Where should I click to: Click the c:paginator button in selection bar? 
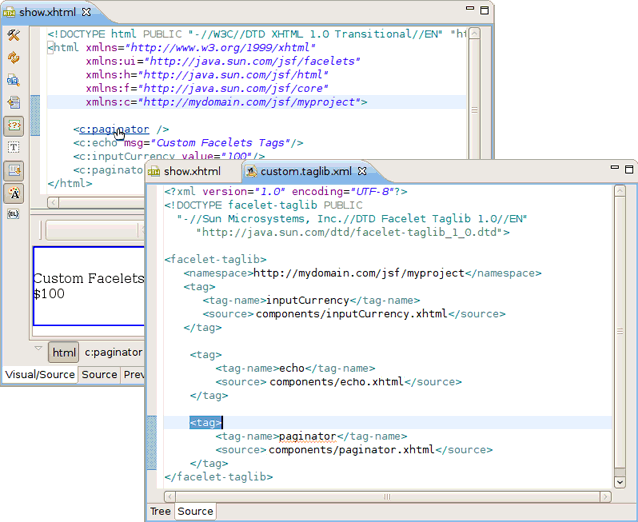pos(113,352)
